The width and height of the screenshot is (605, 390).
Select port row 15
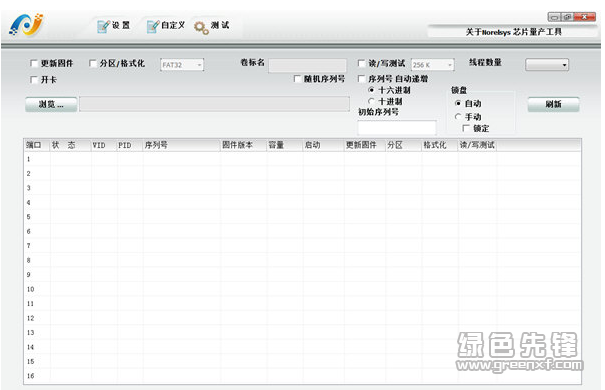click(302, 361)
